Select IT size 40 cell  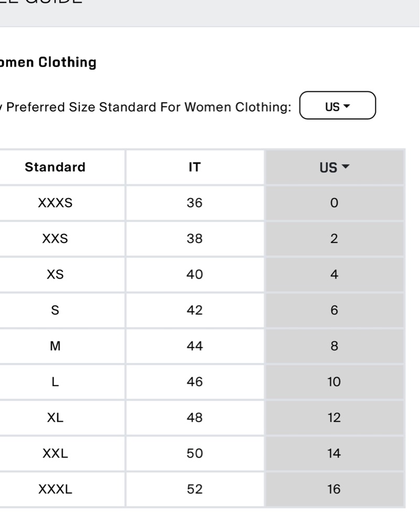click(195, 274)
